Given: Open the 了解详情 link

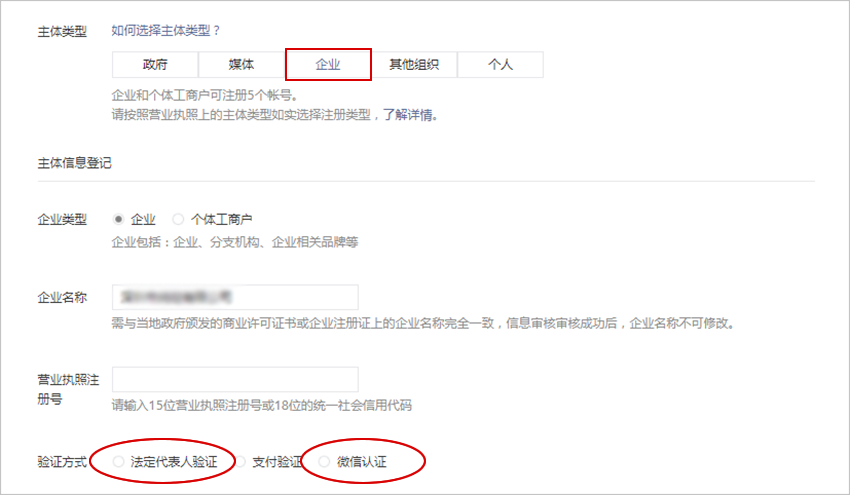Looking at the screenshot, I should tap(408, 115).
